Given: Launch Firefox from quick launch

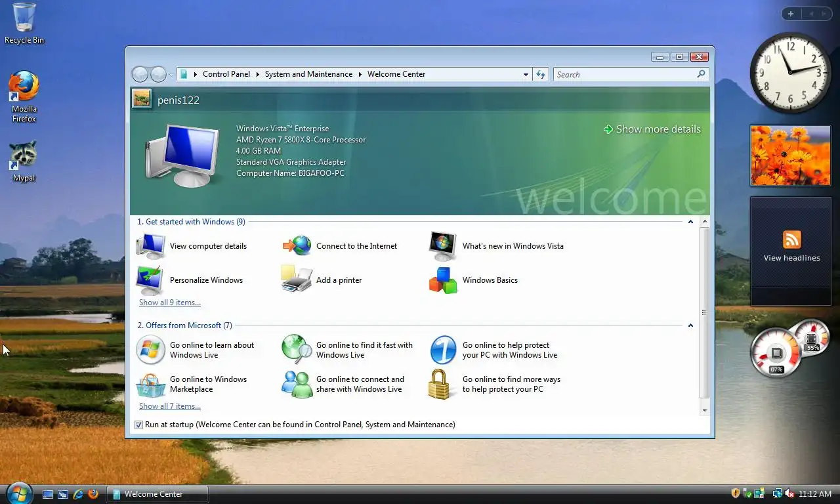Looking at the screenshot, I should 93,494.
